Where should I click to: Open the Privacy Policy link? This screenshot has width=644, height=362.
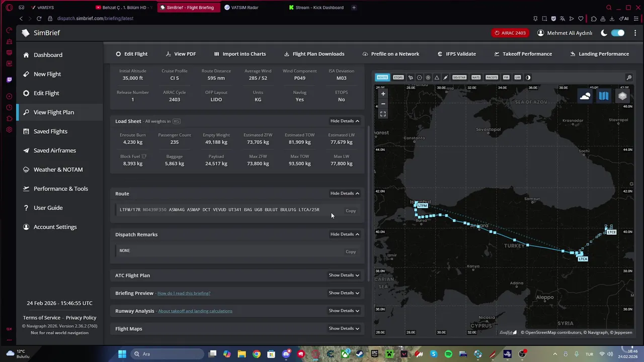[x=81, y=318]
